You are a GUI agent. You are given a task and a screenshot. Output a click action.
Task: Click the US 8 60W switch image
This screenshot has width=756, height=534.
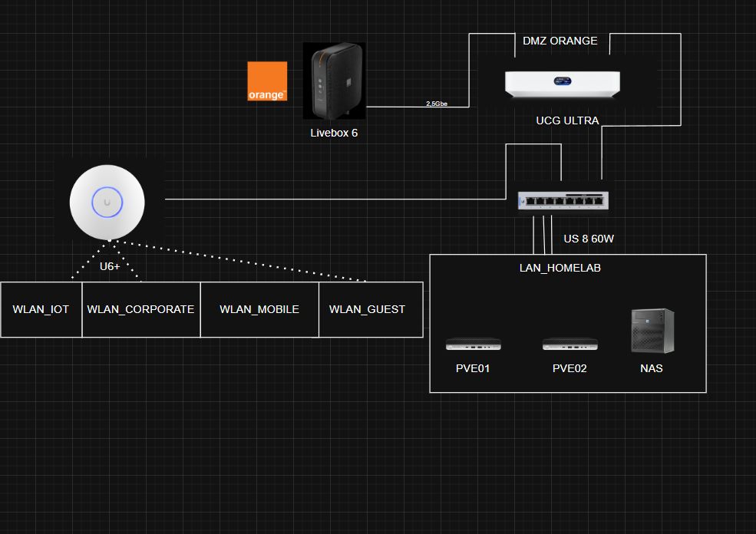coord(563,200)
